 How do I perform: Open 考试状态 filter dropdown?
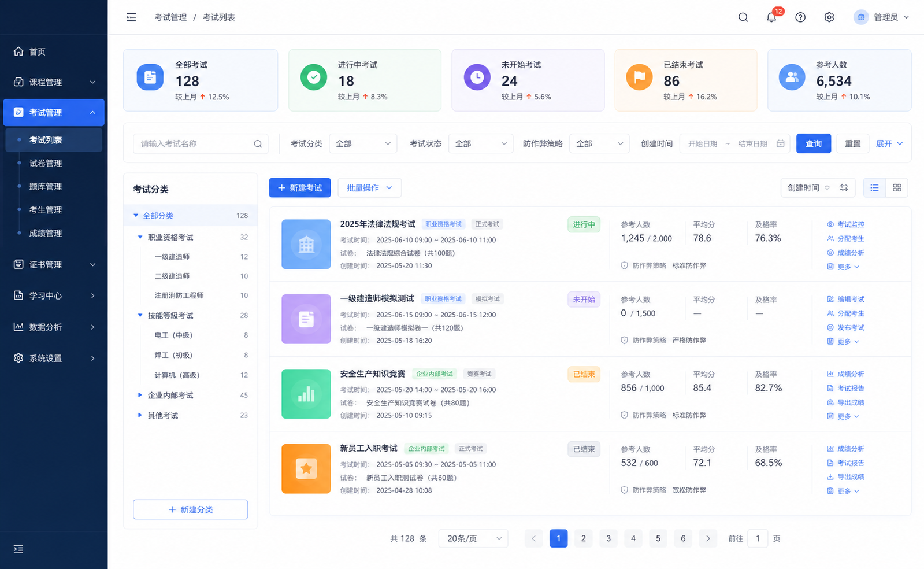pos(481,143)
